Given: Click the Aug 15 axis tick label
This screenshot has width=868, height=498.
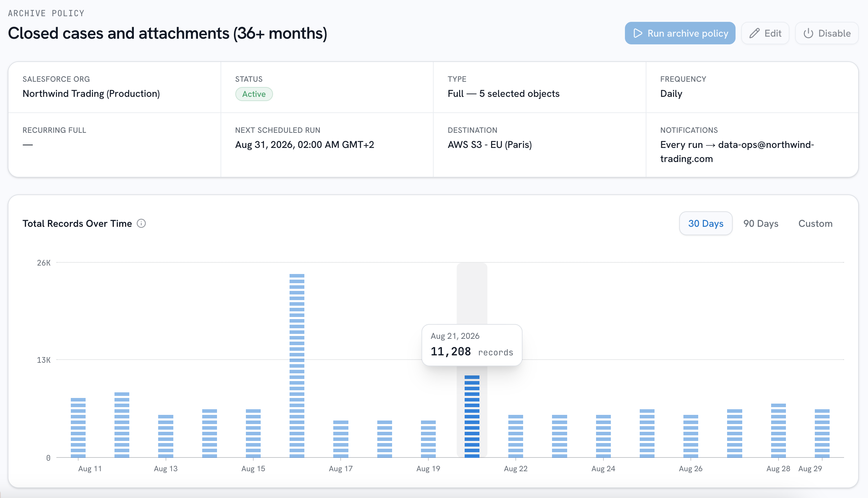Looking at the screenshot, I should 253,468.
